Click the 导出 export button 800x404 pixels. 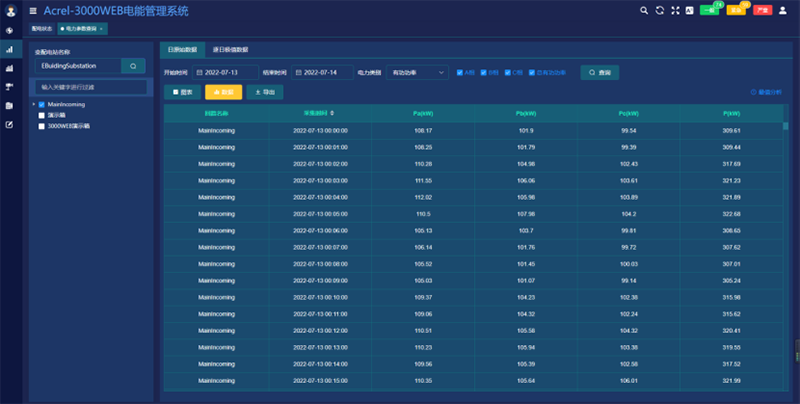coord(264,92)
